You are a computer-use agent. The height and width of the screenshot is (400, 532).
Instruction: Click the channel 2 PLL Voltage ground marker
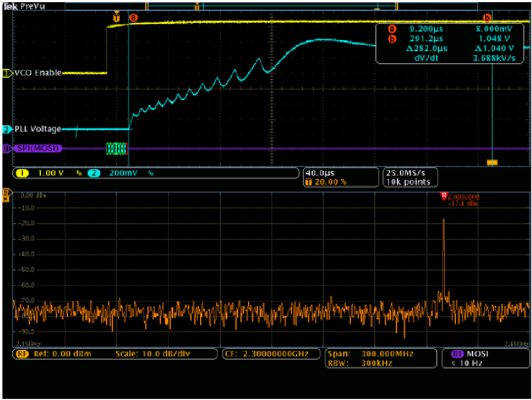(7, 129)
